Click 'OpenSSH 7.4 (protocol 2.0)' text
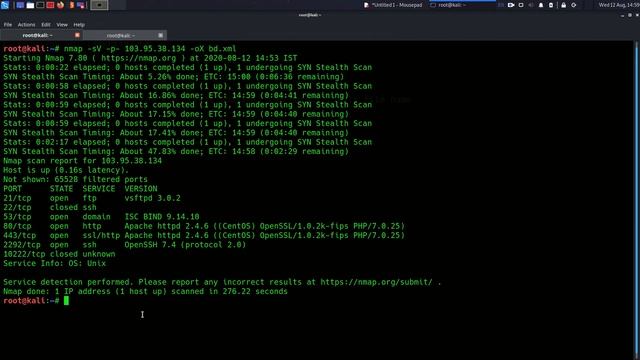This screenshot has width=640, height=360. [x=185, y=245]
